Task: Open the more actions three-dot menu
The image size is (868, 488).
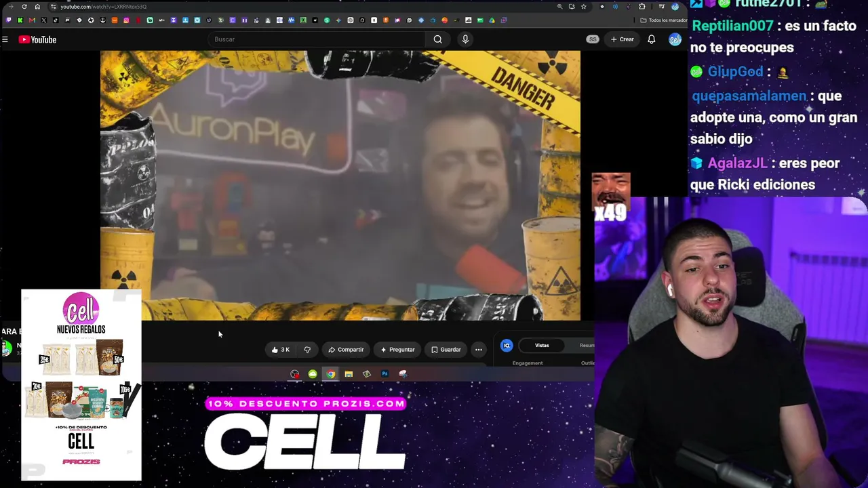Action: pyautogui.click(x=479, y=350)
